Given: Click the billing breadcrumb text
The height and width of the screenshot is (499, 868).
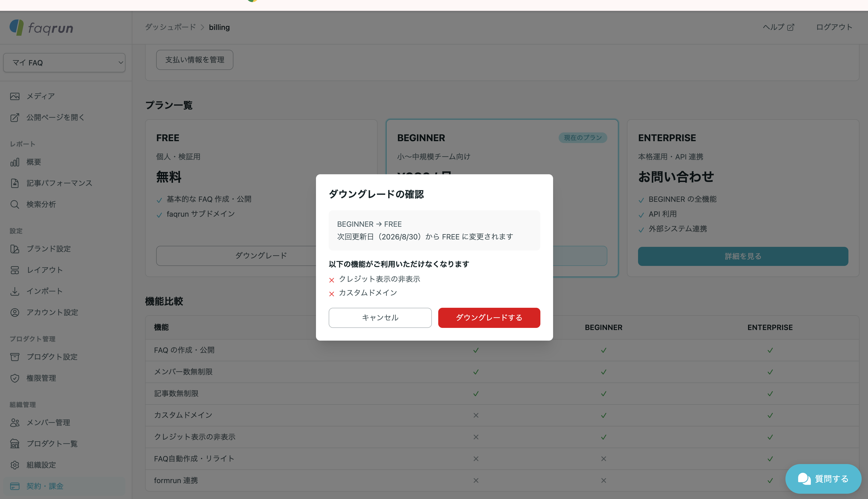Looking at the screenshot, I should (x=219, y=28).
